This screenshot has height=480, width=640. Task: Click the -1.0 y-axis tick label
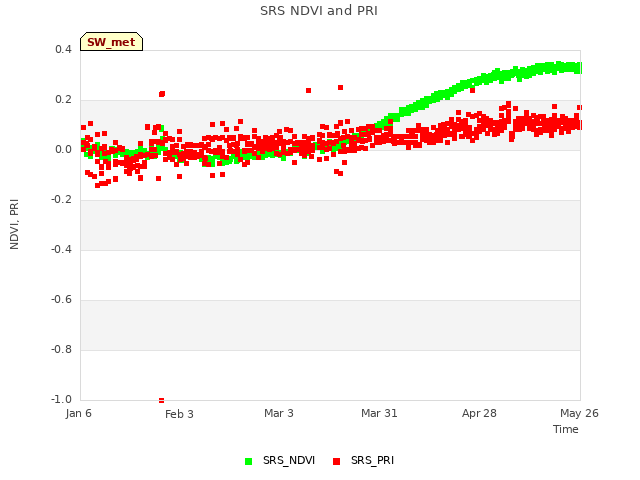tap(61, 399)
